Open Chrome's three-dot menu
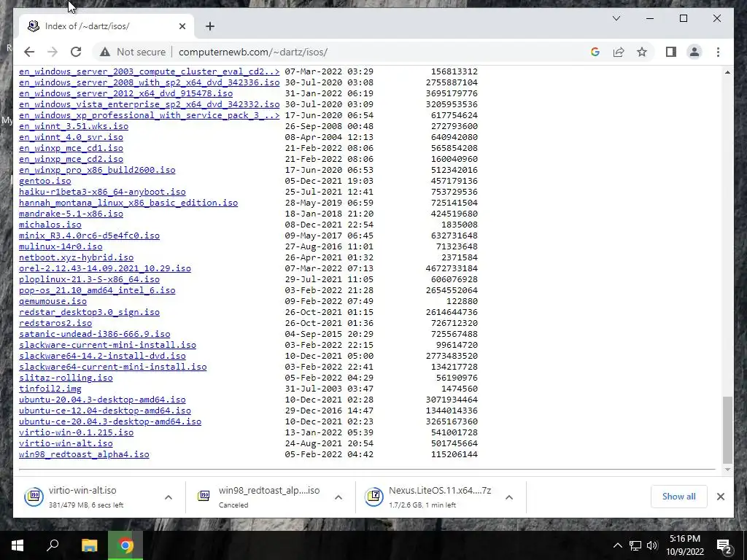The height and width of the screenshot is (560, 747). [x=718, y=52]
